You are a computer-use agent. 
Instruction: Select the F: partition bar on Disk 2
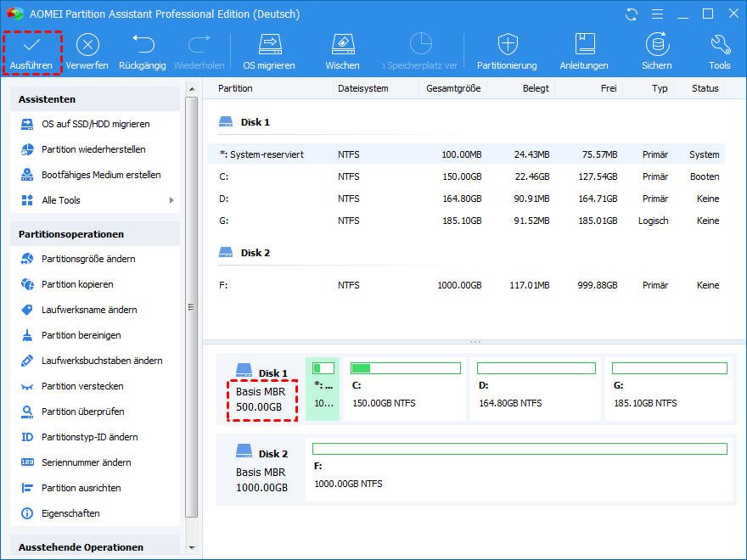click(520, 469)
